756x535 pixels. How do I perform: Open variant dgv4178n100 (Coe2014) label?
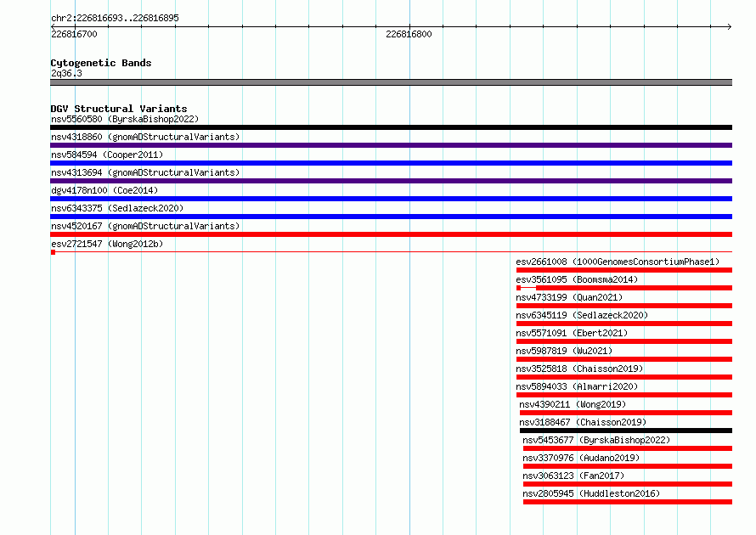tap(104, 190)
